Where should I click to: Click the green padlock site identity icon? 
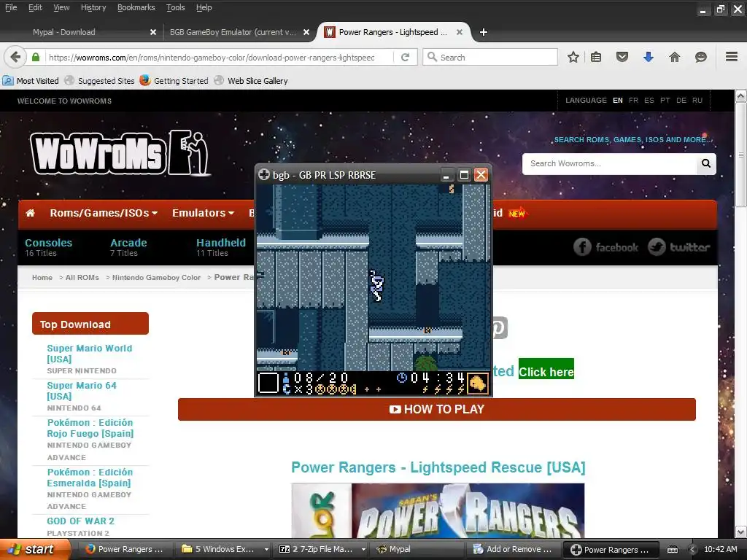click(36, 57)
